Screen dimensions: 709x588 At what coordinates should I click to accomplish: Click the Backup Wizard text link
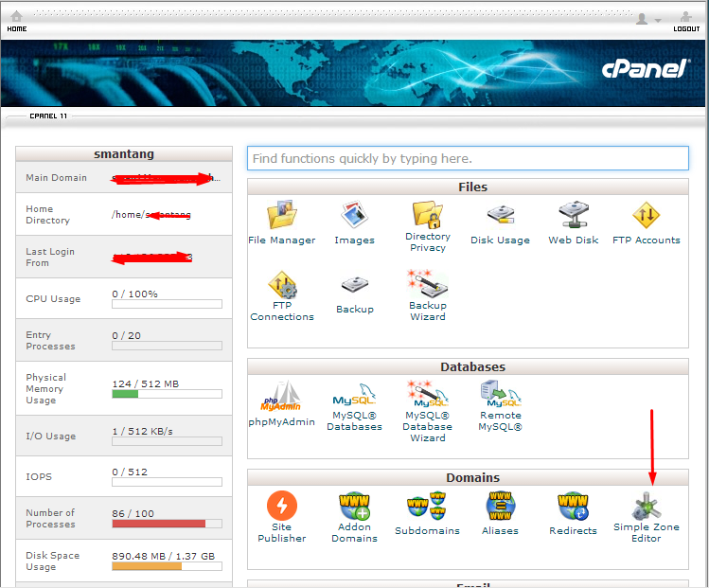(x=427, y=311)
